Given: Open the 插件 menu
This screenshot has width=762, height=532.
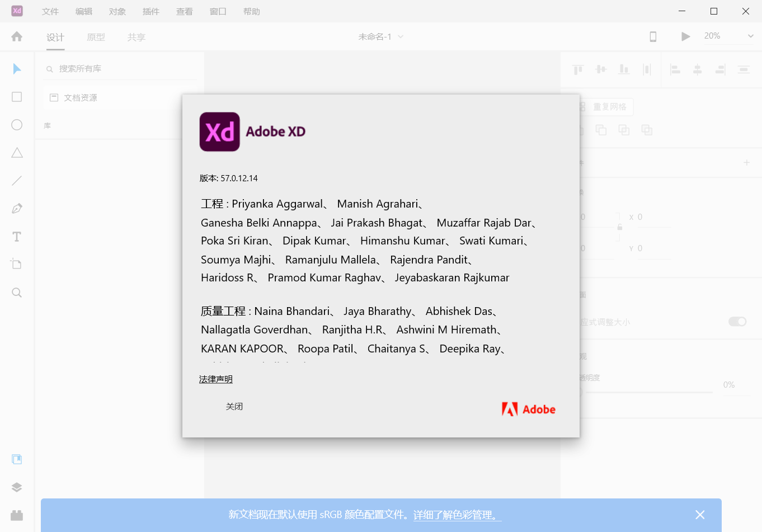Looking at the screenshot, I should [x=151, y=11].
